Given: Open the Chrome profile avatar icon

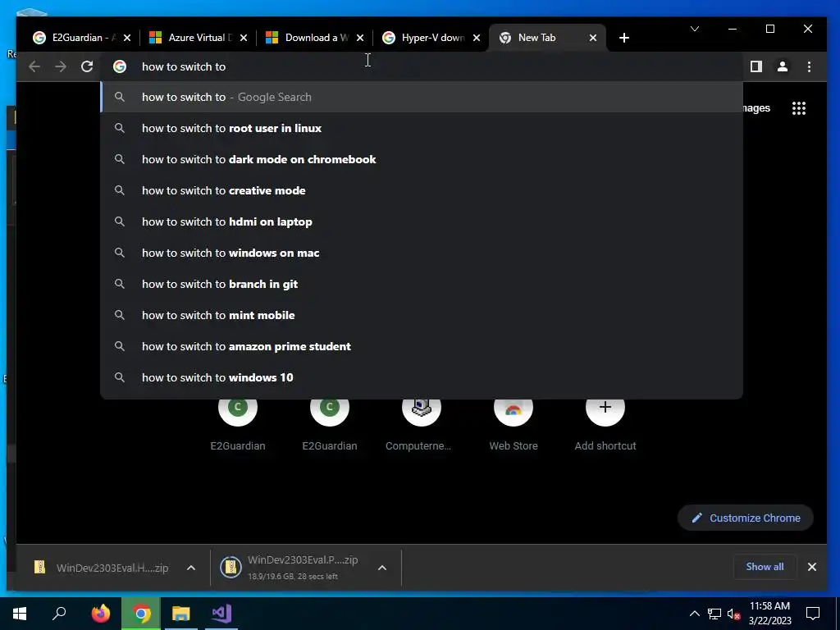Looking at the screenshot, I should pos(782,66).
